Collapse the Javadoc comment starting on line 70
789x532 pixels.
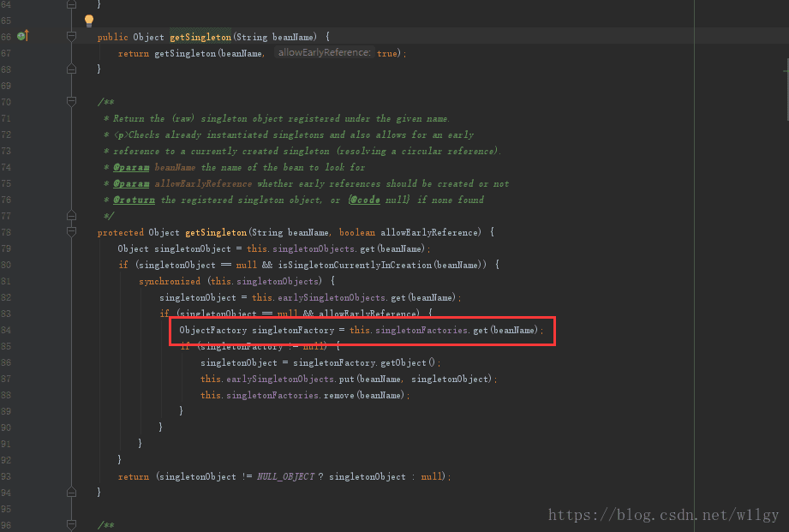coord(71,102)
